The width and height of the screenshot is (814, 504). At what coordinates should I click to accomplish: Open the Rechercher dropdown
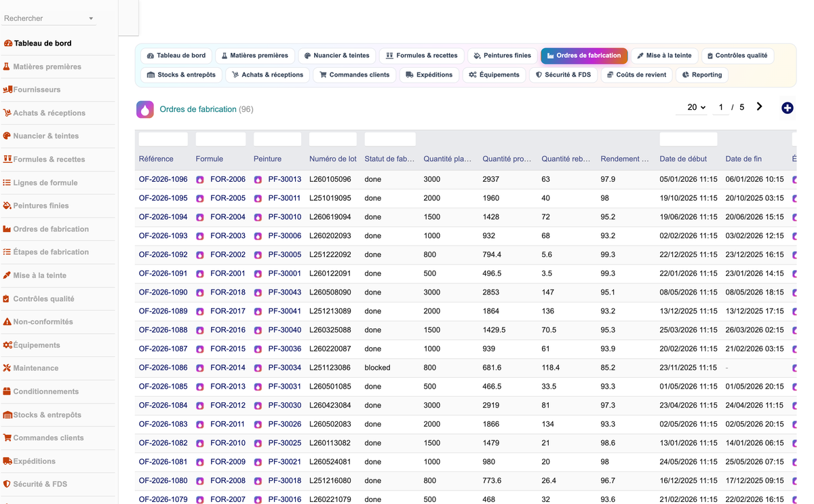(x=50, y=18)
